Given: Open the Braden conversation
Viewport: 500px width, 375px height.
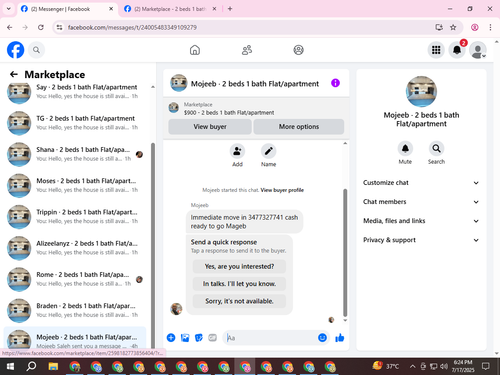Looking at the screenshot, I should (x=75, y=310).
